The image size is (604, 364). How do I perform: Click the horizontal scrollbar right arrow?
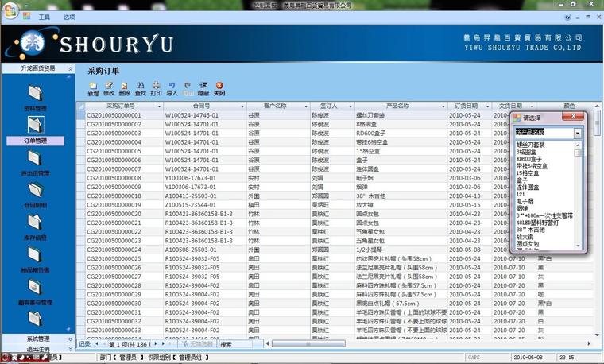click(589, 343)
